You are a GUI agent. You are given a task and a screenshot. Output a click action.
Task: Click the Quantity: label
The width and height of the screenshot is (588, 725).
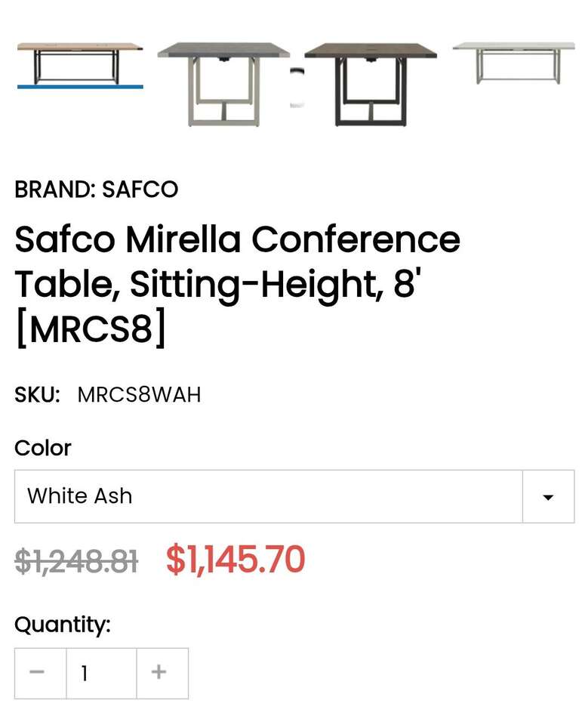63,625
